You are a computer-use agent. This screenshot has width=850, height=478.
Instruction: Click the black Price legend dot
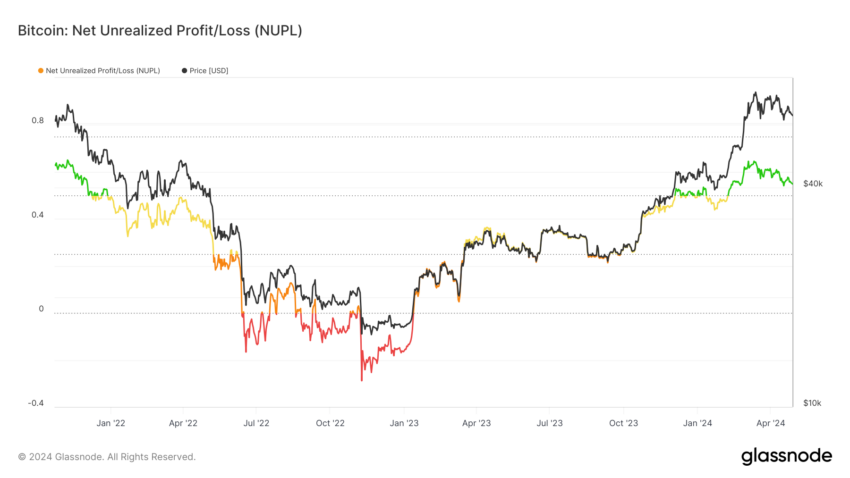(x=184, y=70)
